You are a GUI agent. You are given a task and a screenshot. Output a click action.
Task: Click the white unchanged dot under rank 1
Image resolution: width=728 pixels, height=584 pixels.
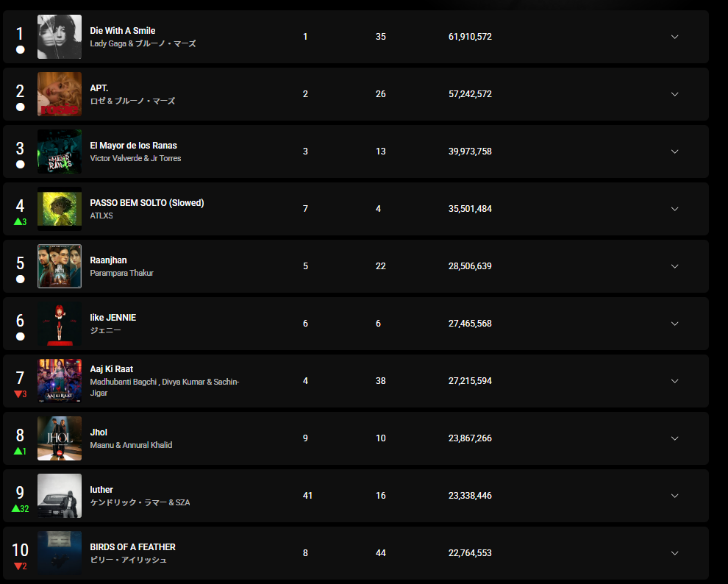click(x=20, y=50)
